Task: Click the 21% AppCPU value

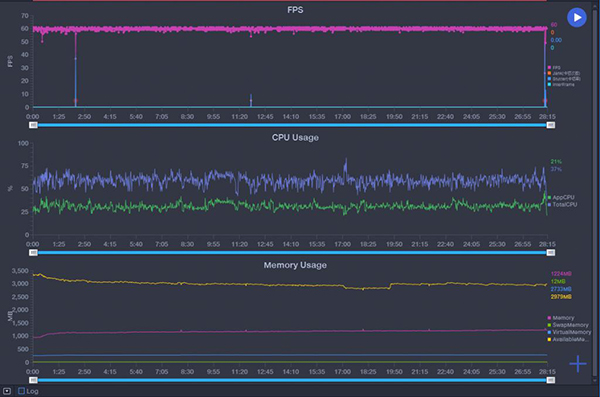Action: tap(556, 162)
